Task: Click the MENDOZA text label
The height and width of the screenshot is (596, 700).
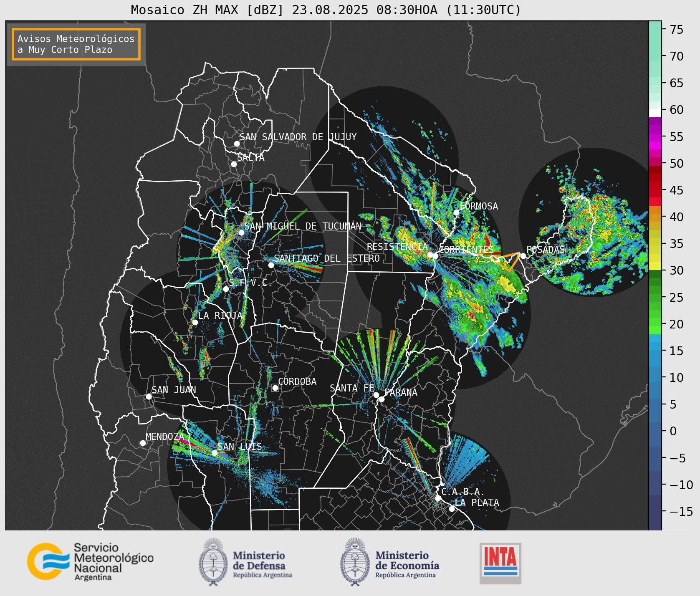Action: tap(165, 437)
